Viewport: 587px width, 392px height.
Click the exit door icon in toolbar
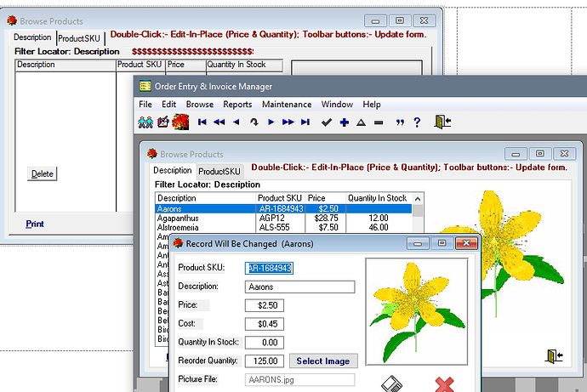pos(442,122)
